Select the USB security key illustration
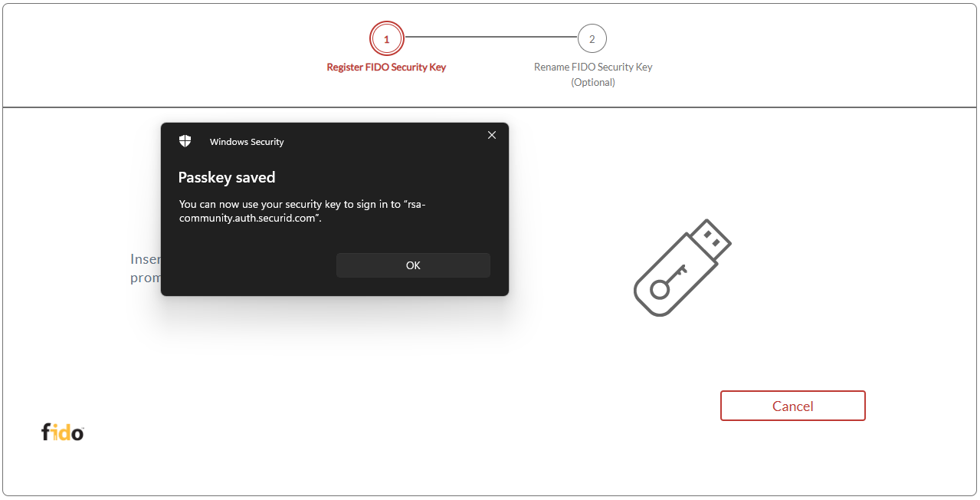 click(680, 268)
